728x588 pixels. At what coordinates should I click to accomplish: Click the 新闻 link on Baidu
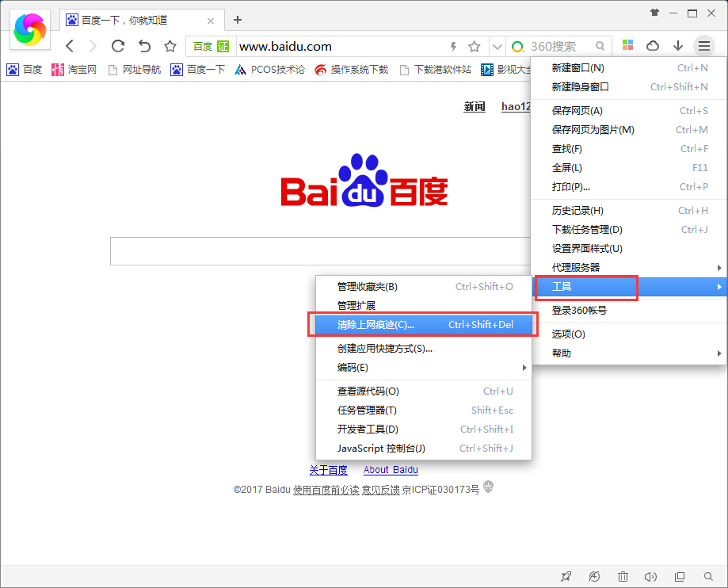474,106
